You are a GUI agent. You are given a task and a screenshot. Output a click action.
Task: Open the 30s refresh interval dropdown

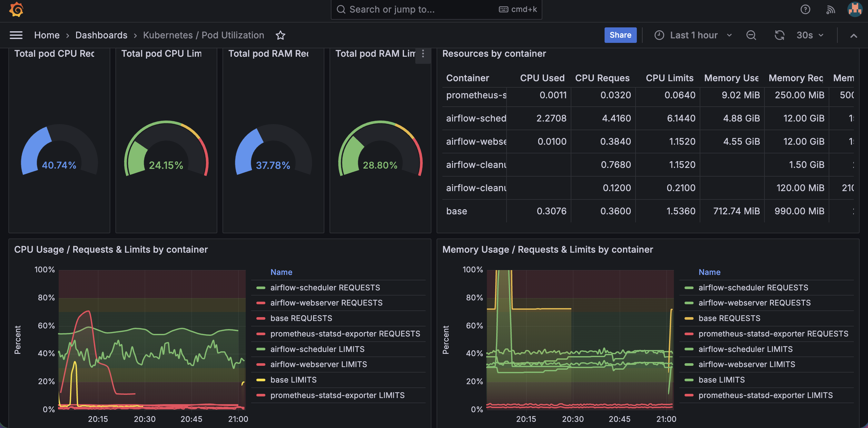coord(809,35)
